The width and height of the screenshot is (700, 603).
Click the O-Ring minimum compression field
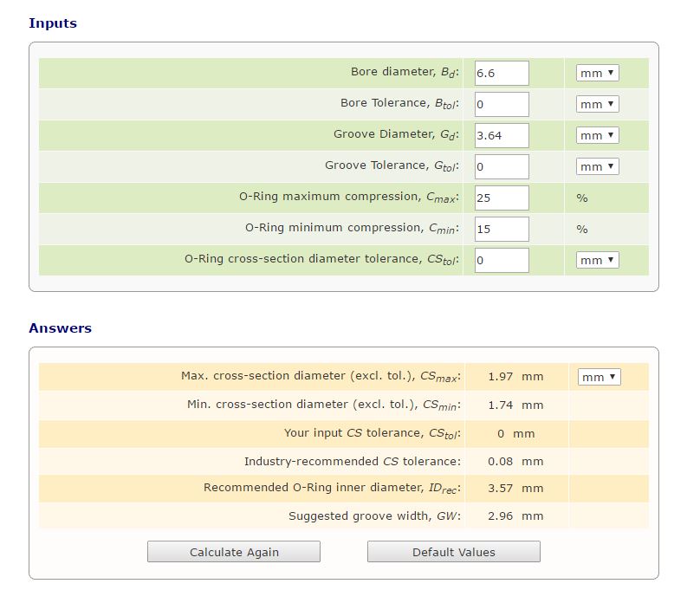point(502,230)
